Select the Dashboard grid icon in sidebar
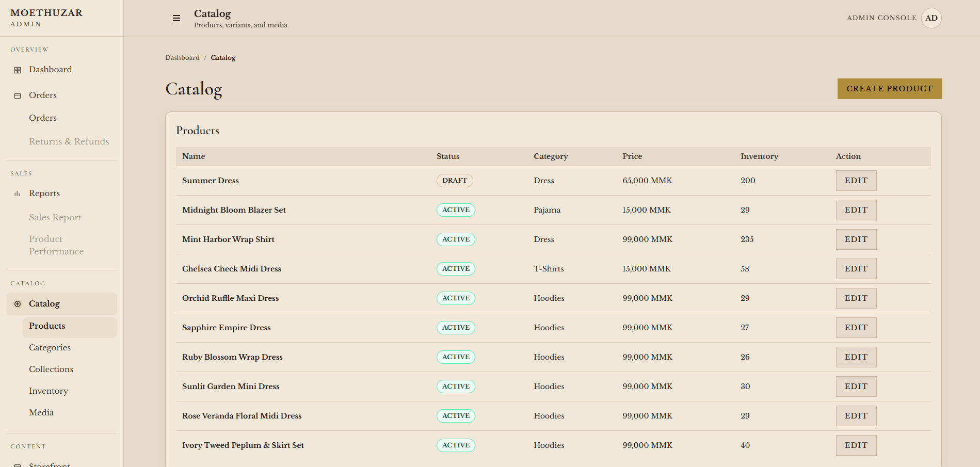This screenshot has width=980, height=467. [x=17, y=69]
